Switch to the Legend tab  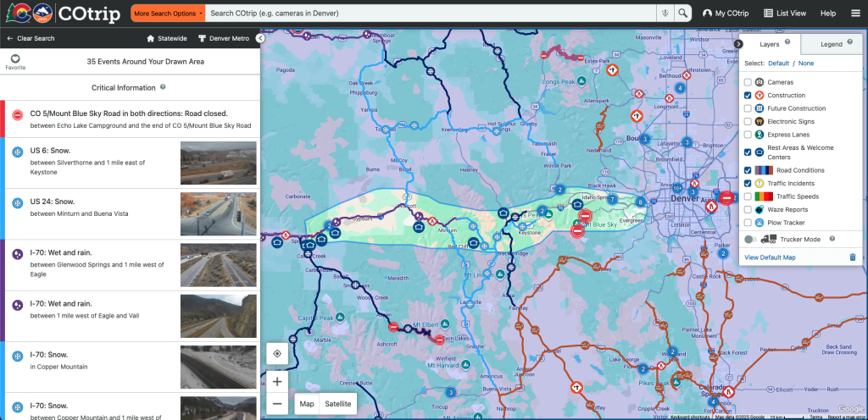click(x=831, y=43)
